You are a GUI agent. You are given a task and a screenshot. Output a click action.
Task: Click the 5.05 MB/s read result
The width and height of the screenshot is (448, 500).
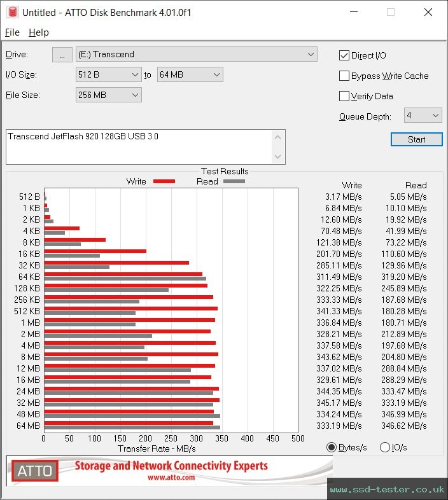point(408,197)
